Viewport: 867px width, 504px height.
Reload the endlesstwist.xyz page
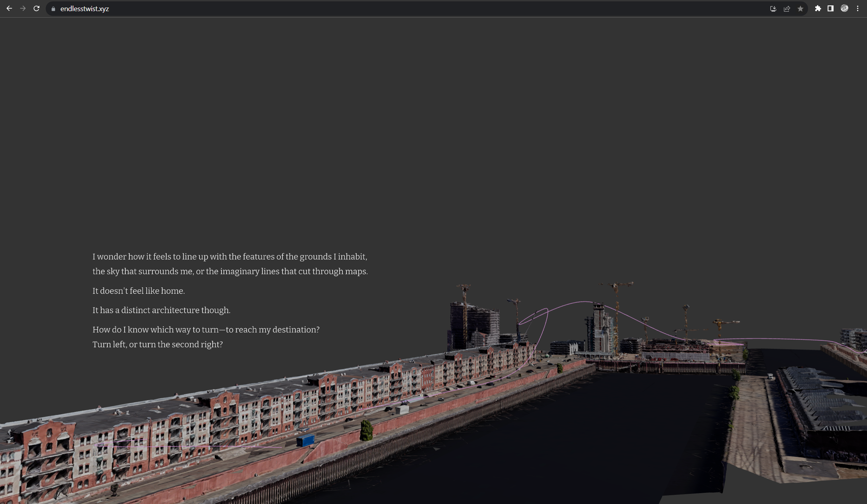(x=37, y=8)
